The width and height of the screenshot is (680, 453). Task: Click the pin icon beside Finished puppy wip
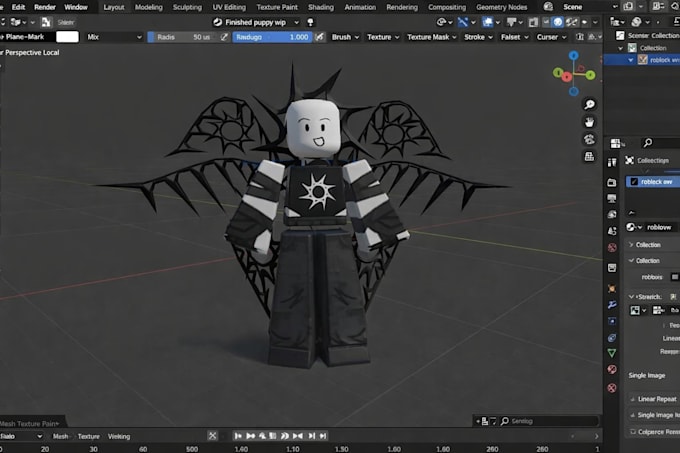[x=310, y=22]
